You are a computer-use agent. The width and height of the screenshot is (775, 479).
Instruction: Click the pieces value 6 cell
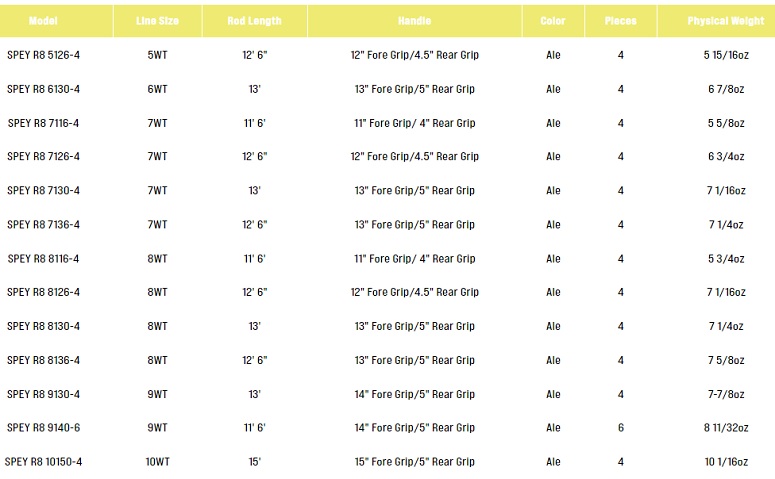(621, 428)
